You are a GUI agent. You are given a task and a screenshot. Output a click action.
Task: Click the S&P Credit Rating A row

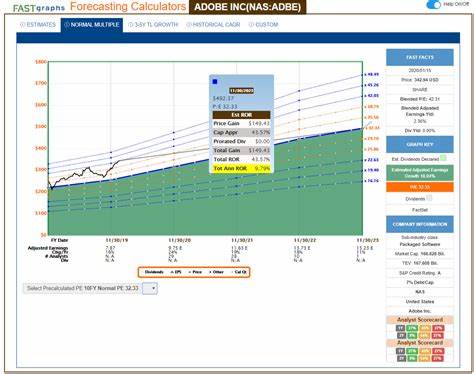(x=420, y=273)
